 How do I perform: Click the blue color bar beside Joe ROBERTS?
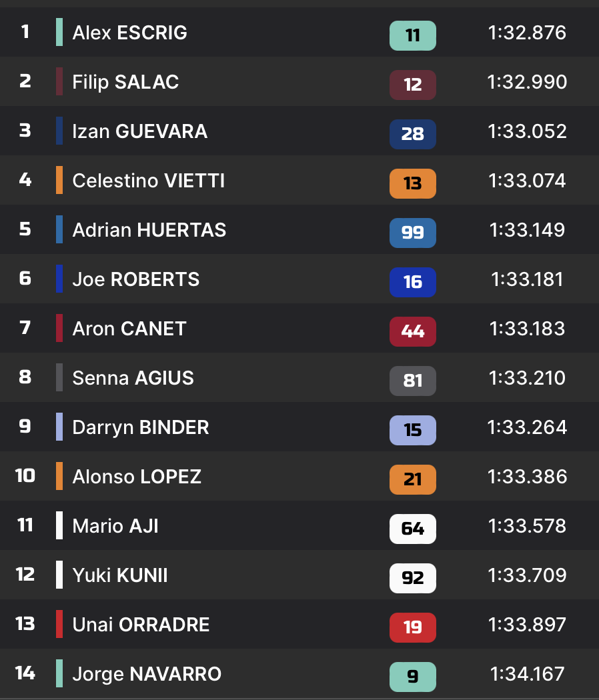pyautogui.click(x=59, y=279)
